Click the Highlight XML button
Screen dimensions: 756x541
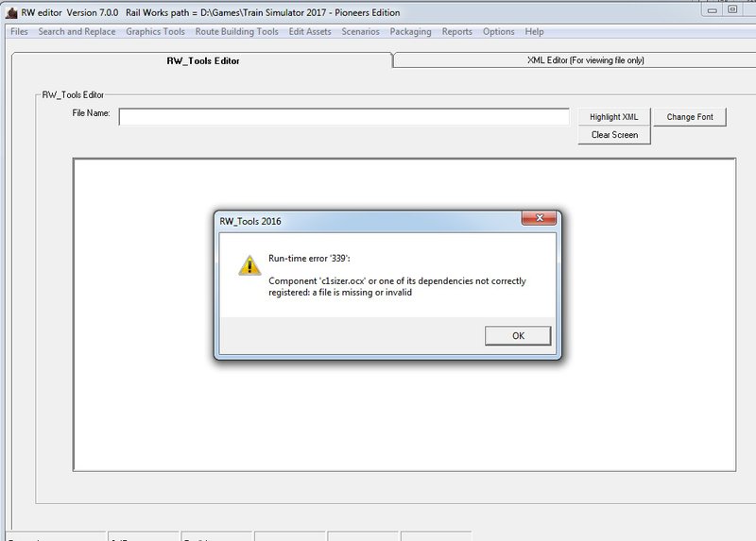(x=613, y=117)
